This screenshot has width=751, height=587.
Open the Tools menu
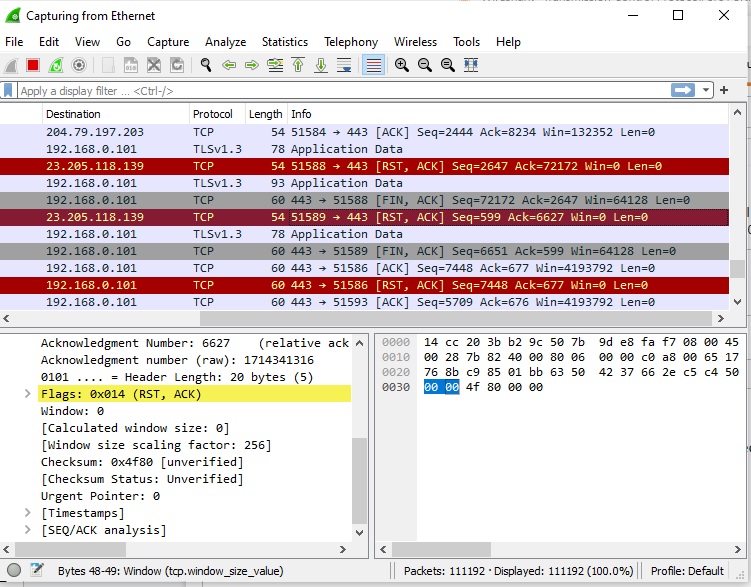[x=467, y=42]
